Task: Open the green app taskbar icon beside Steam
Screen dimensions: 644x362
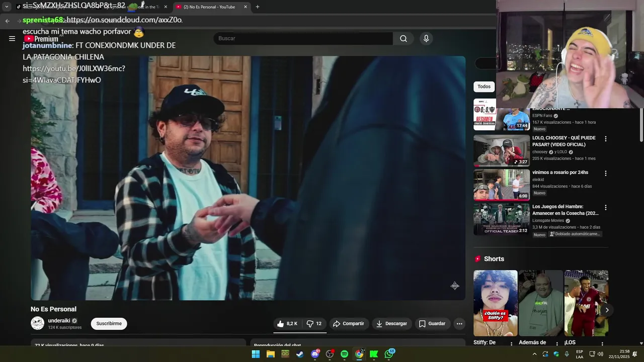Action: [x=285, y=354]
